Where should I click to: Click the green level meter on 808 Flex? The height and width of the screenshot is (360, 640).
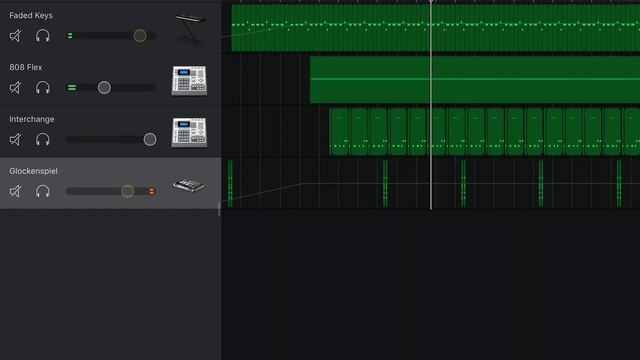[x=72, y=87]
